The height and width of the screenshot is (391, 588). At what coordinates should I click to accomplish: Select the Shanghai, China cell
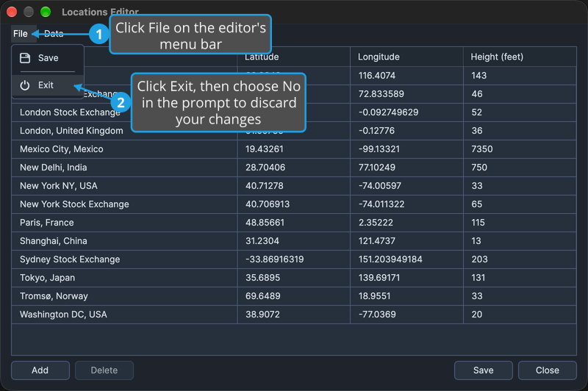click(124, 241)
